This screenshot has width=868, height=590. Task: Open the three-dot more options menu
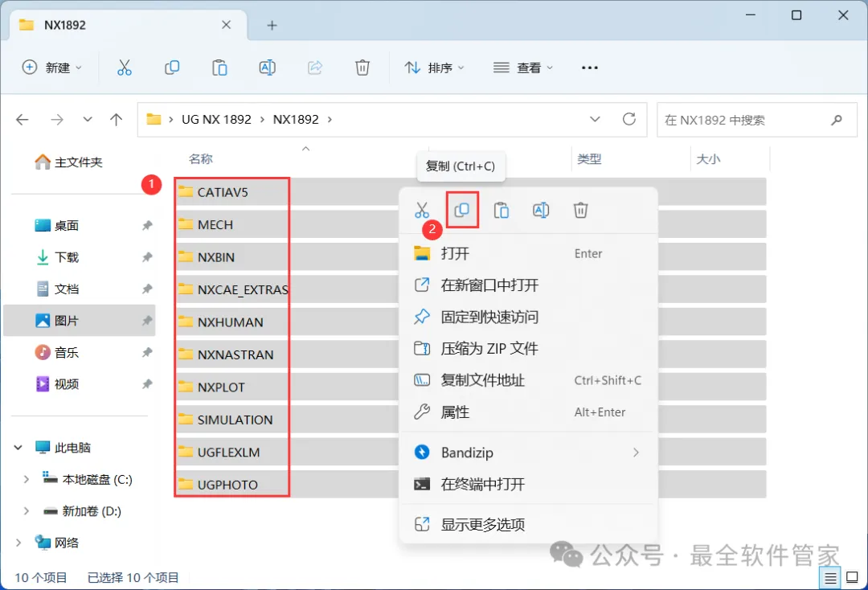coord(590,68)
